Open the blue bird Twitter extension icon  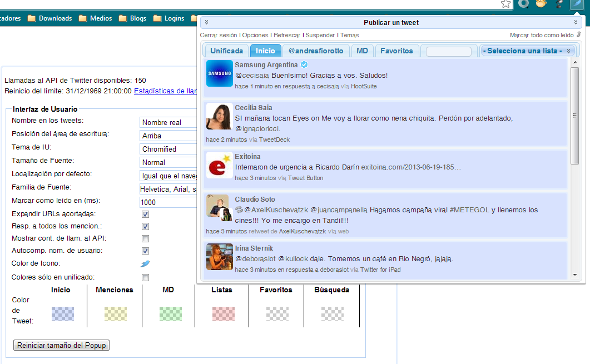(577, 4)
